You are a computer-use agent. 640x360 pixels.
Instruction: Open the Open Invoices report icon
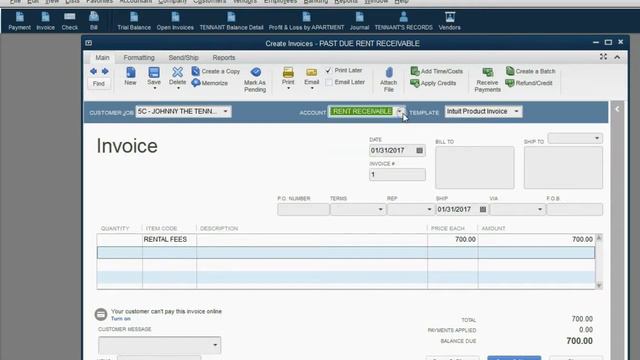click(x=175, y=21)
